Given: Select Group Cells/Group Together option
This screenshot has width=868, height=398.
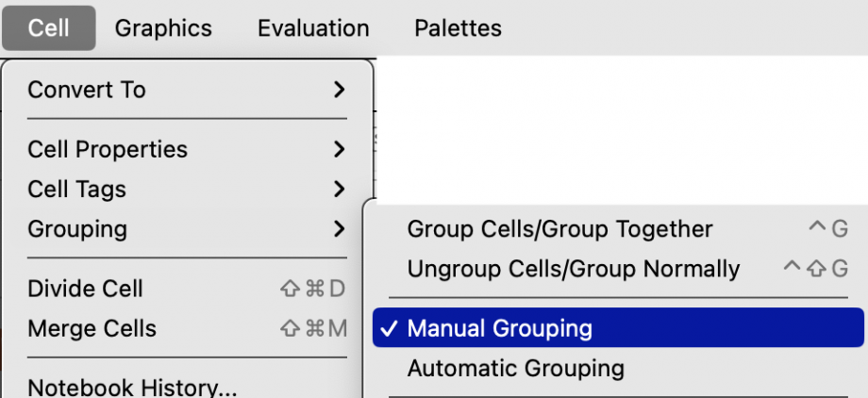Looking at the screenshot, I should coord(559,228).
